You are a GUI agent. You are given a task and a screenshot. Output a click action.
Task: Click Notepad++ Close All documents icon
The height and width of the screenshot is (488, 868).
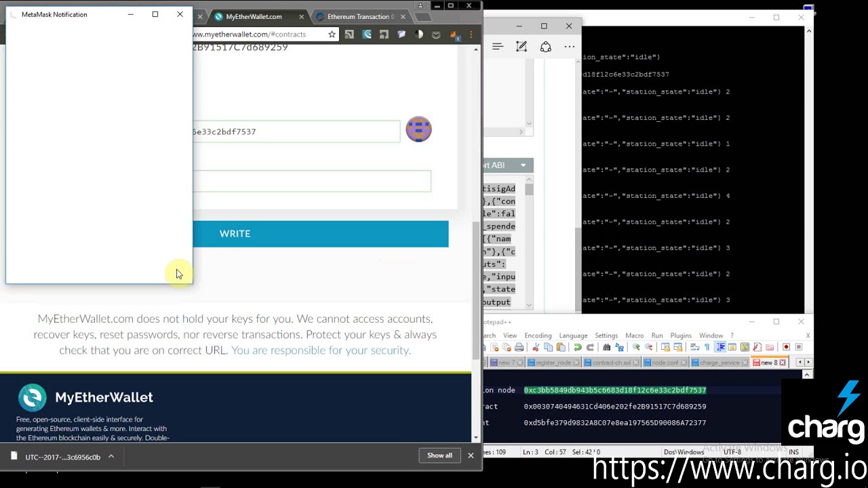tap(507, 347)
